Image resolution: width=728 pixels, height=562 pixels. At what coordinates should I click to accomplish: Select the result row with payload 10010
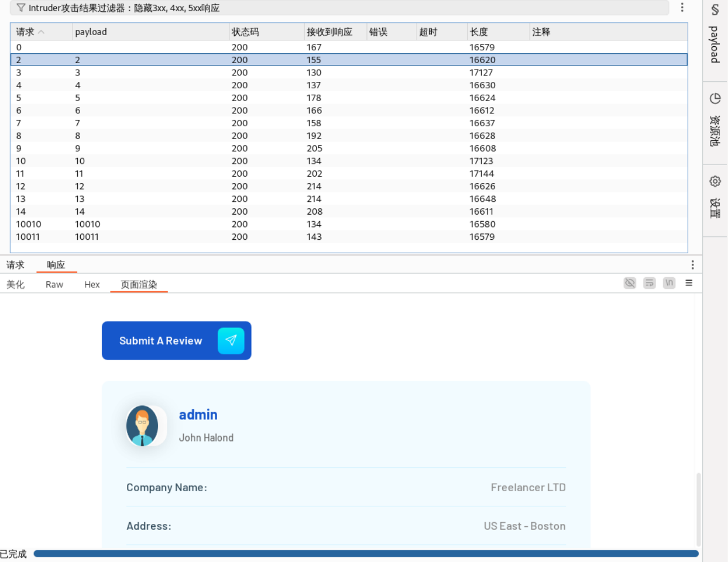click(88, 225)
